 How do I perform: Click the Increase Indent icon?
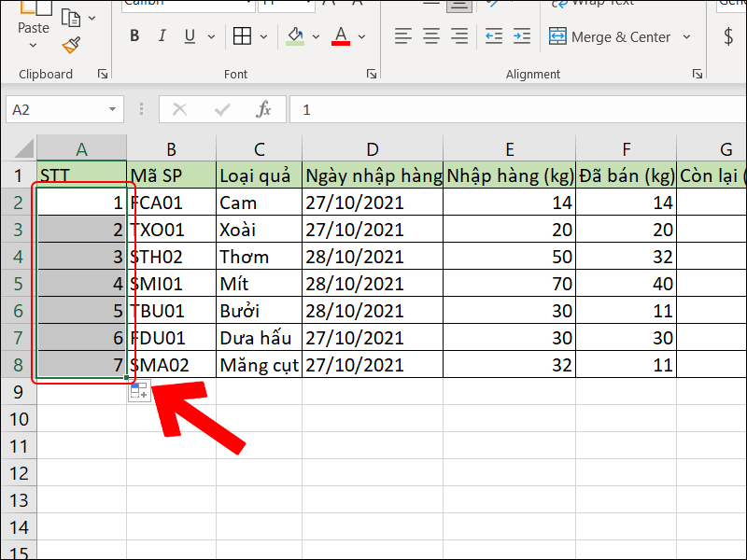pyautogui.click(x=521, y=35)
